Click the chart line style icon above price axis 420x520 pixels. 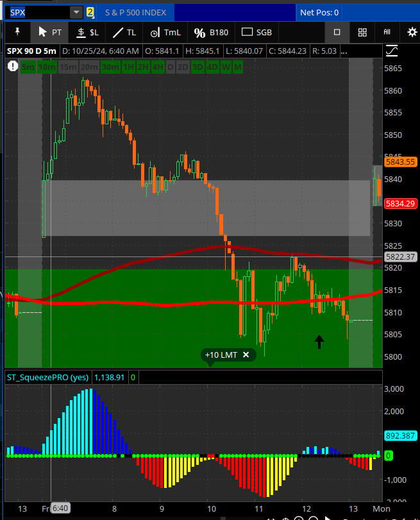392,51
